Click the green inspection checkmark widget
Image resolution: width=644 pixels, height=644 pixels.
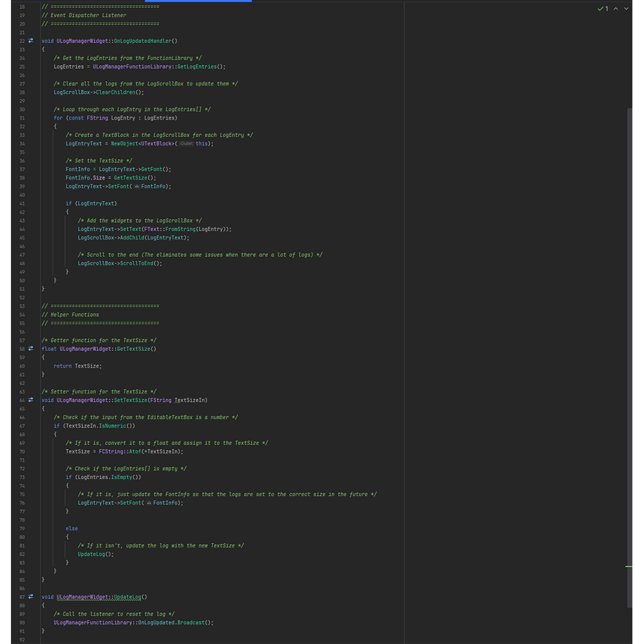point(603,8)
